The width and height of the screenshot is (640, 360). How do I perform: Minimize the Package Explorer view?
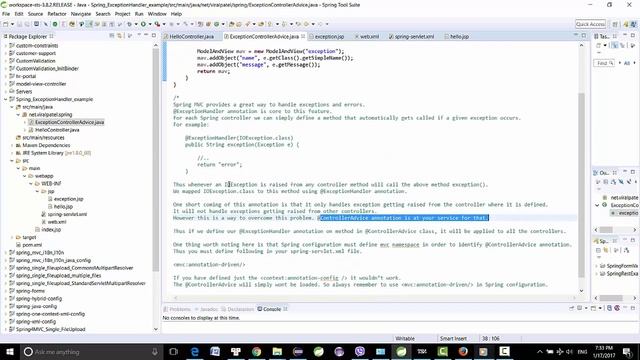pos(146,36)
